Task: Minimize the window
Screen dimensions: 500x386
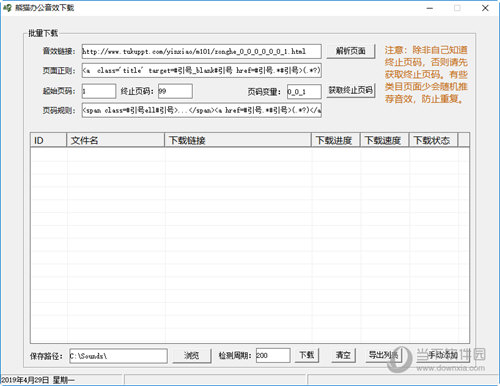Action: click(430, 8)
